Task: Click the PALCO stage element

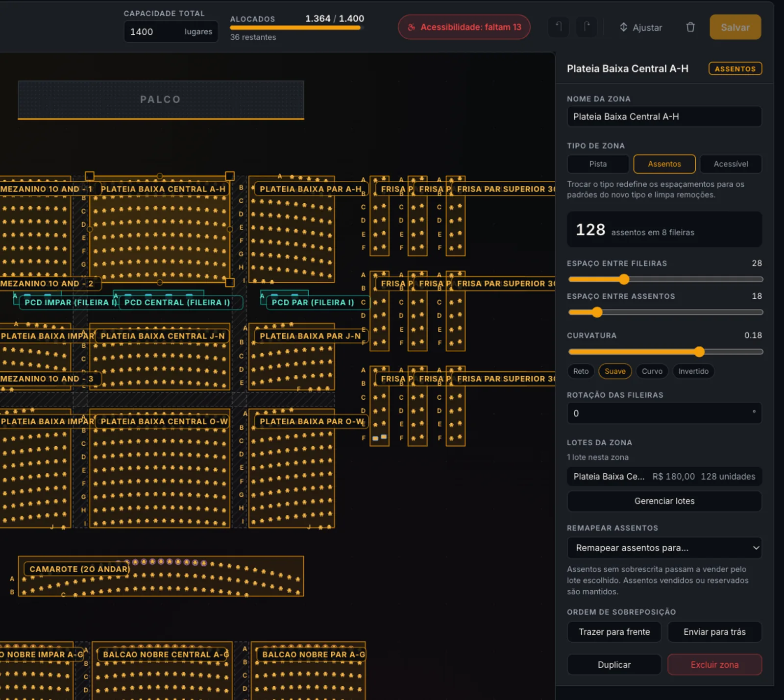Action: [x=161, y=99]
